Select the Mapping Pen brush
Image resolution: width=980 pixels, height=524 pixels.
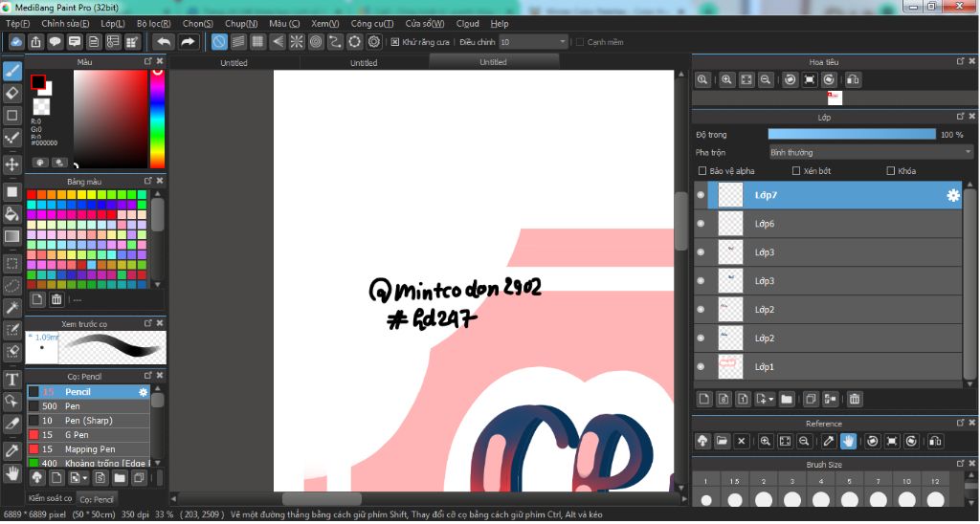point(88,449)
